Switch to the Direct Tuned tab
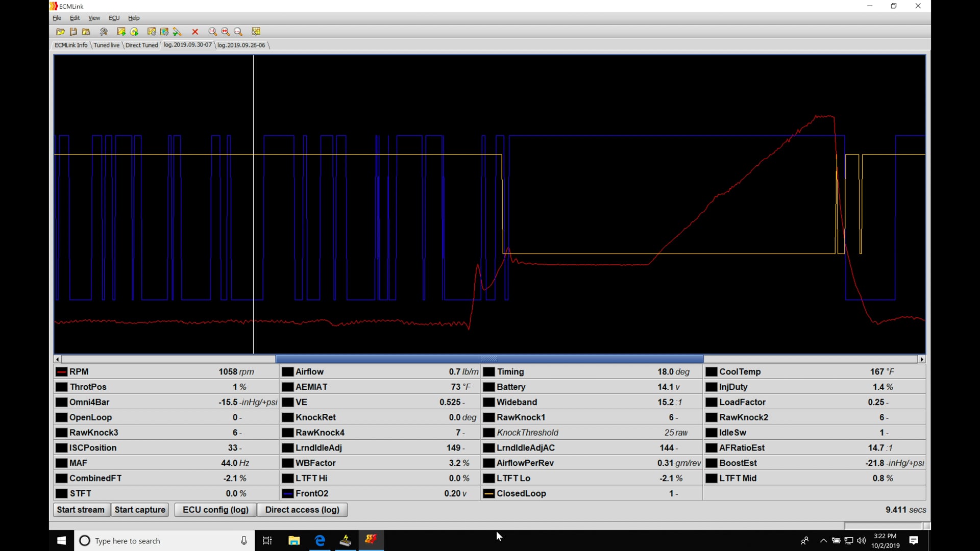 point(141,45)
